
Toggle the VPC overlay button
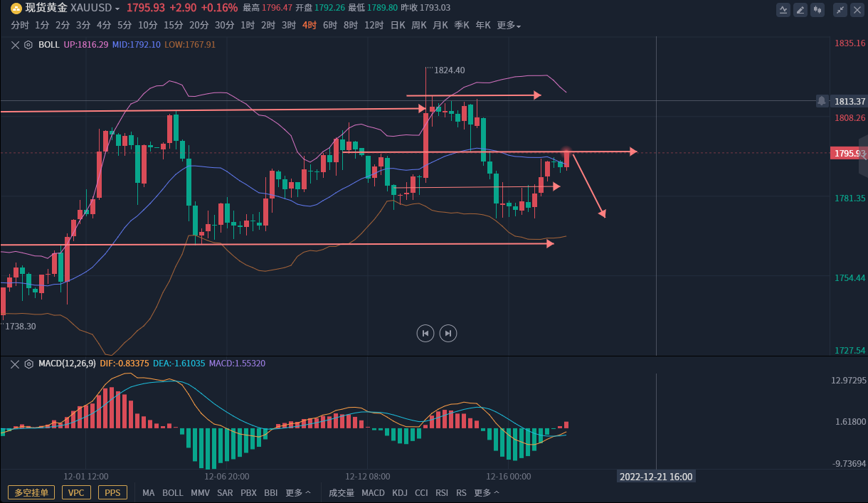click(76, 492)
